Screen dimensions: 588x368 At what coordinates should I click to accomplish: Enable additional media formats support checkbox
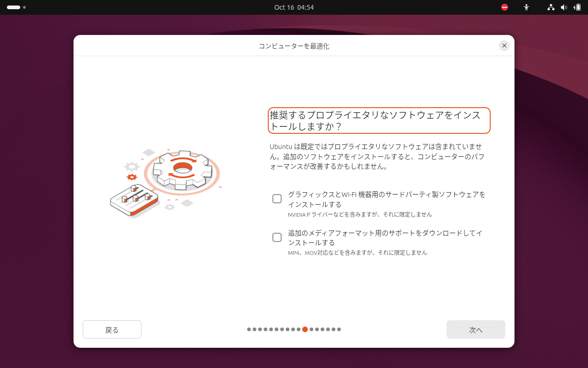(x=277, y=237)
